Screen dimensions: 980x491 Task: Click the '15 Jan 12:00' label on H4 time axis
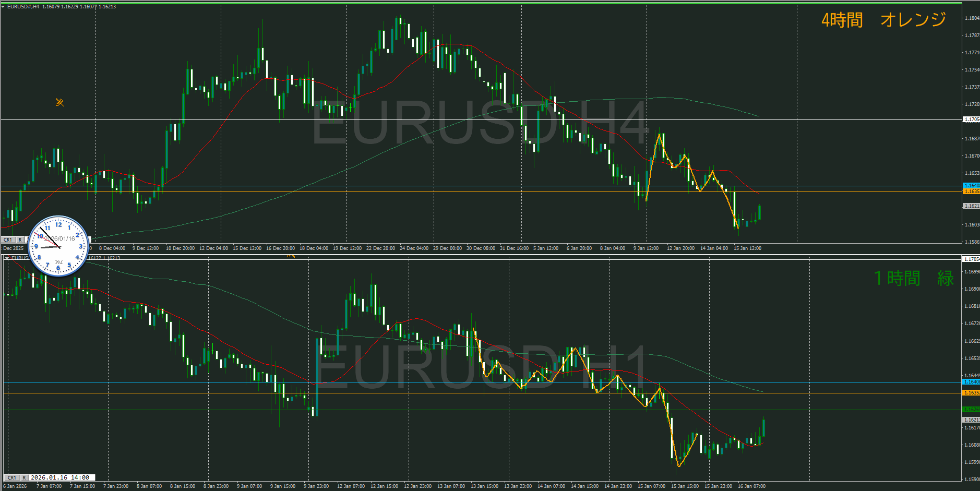pos(747,248)
